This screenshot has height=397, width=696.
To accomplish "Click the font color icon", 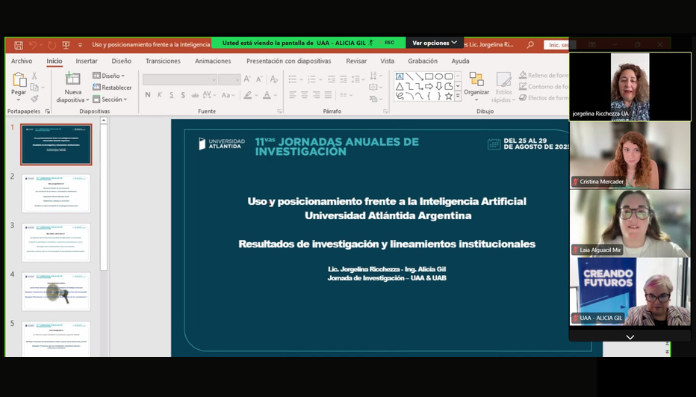I will [x=267, y=95].
